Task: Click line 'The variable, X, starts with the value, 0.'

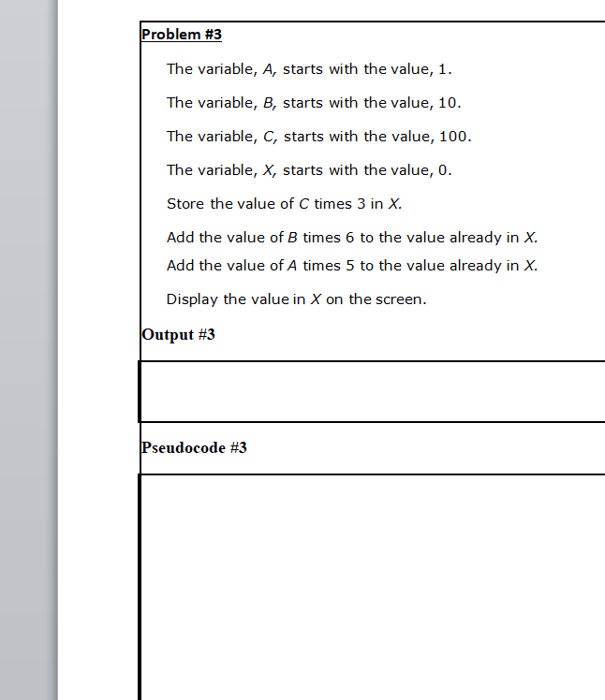Action: (309, 170)
